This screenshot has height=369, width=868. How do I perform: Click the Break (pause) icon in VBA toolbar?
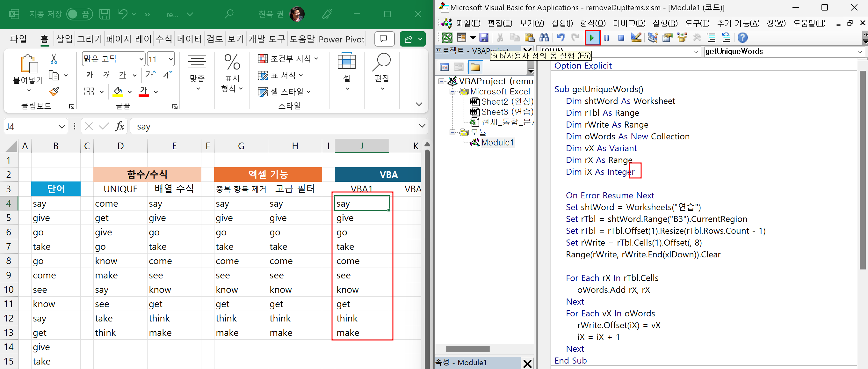pos(606,38)
